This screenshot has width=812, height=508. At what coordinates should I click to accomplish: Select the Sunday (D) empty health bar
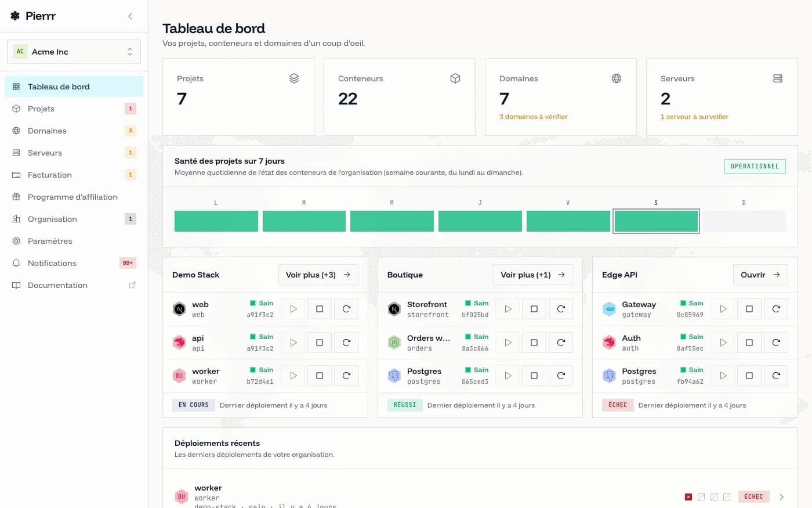coord(744,221)
